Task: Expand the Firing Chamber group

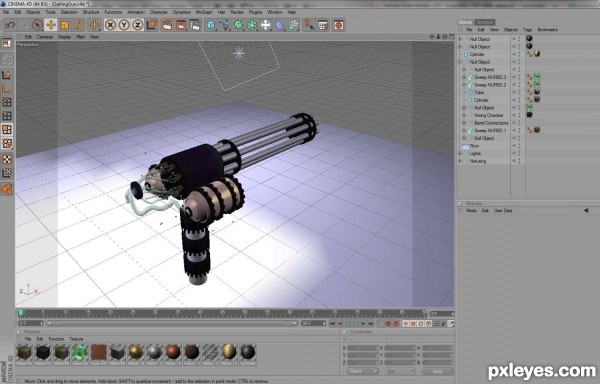Action: pos(464,116)
